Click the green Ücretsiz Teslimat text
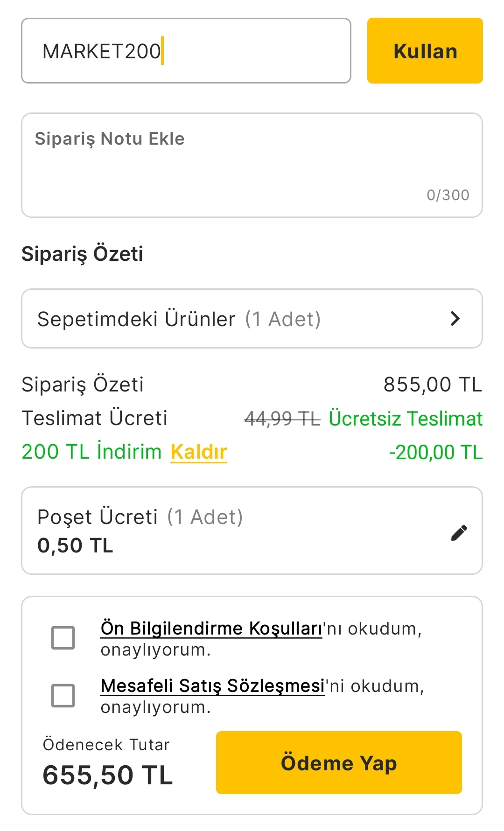Viewport: 504px width, 831px height. (406, 419)
